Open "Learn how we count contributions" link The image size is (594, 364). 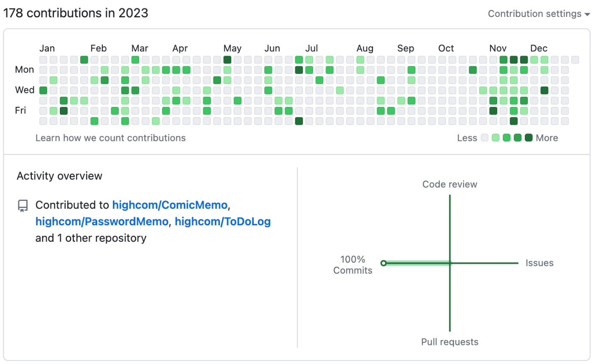[110, 138]
